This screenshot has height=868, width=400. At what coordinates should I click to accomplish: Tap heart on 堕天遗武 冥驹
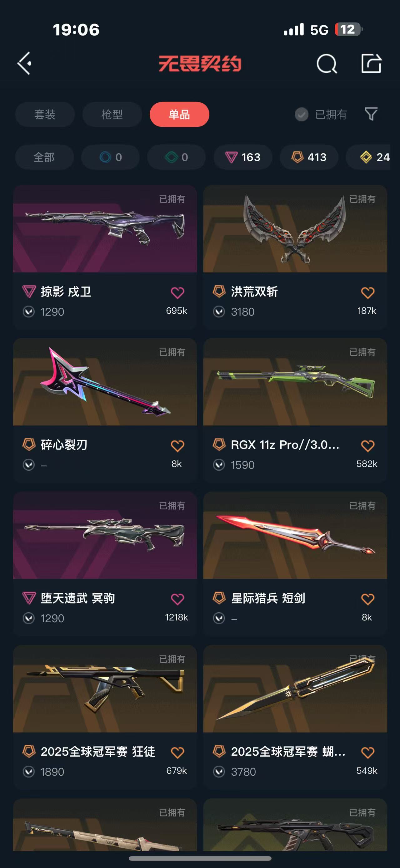pos(177,599)
